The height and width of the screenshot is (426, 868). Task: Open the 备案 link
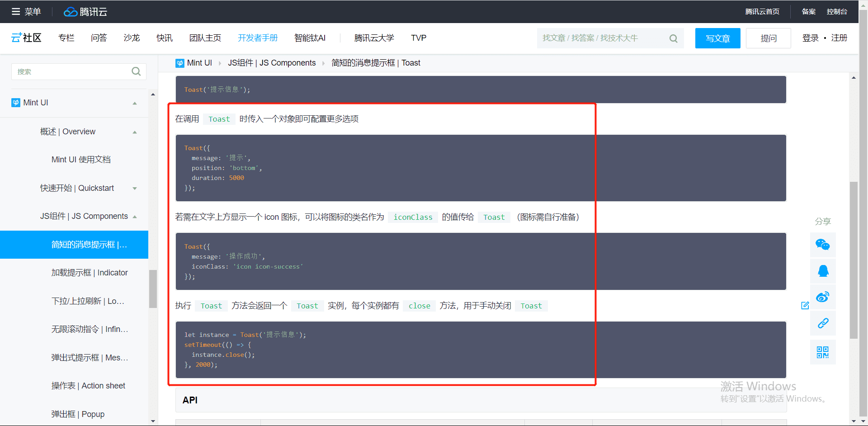pos(808,12)
